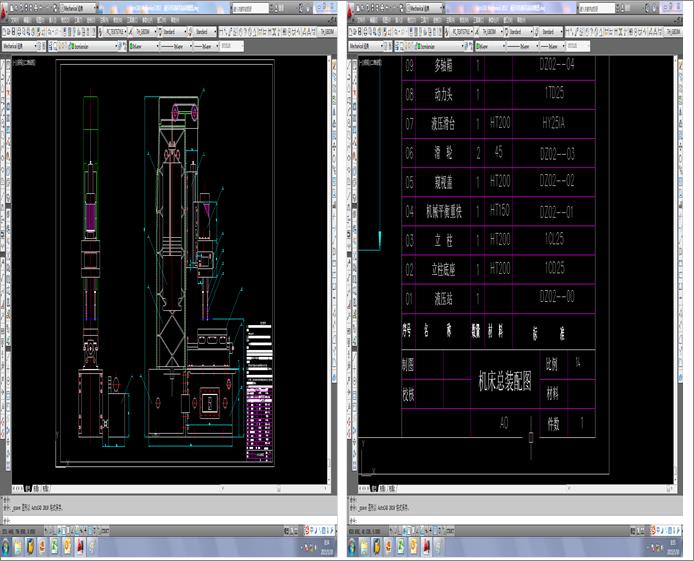Image resolution: width=694 pixels, height=561 pixels.
Task: Open the AutoCAD application menu (red A logo)
Action: 4,10
